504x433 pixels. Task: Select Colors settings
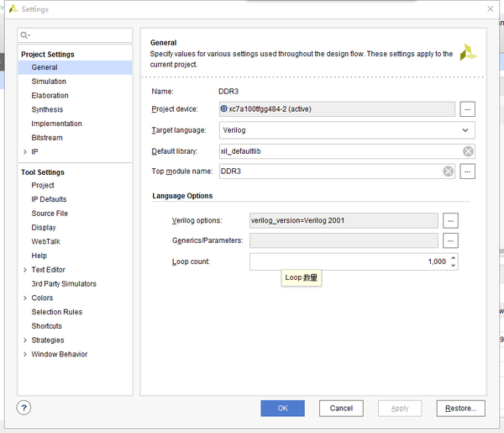[42, 298]
